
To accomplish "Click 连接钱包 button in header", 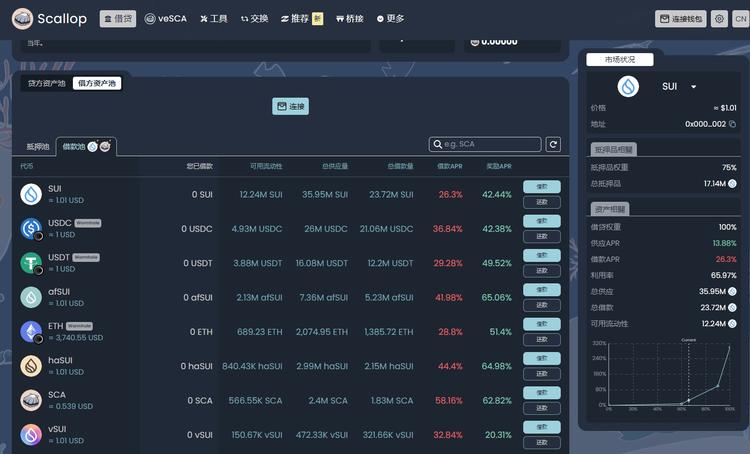I will (681, 19).
